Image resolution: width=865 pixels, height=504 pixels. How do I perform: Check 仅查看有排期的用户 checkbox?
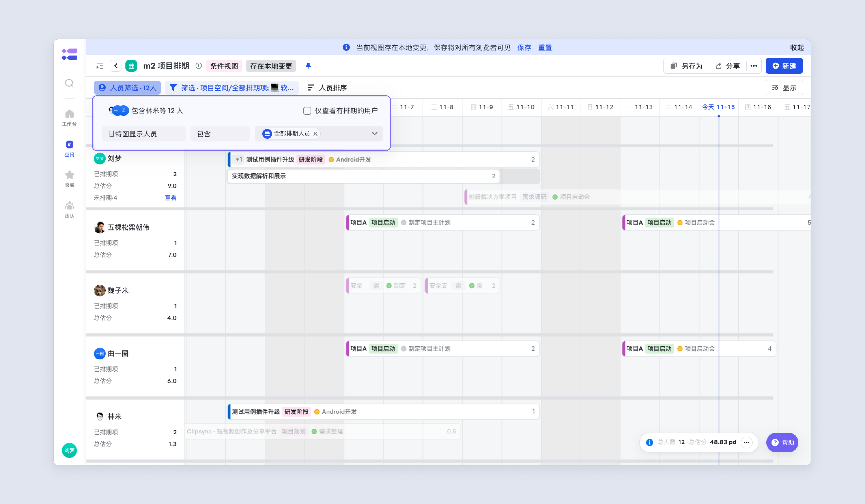[x=307, y=111]
